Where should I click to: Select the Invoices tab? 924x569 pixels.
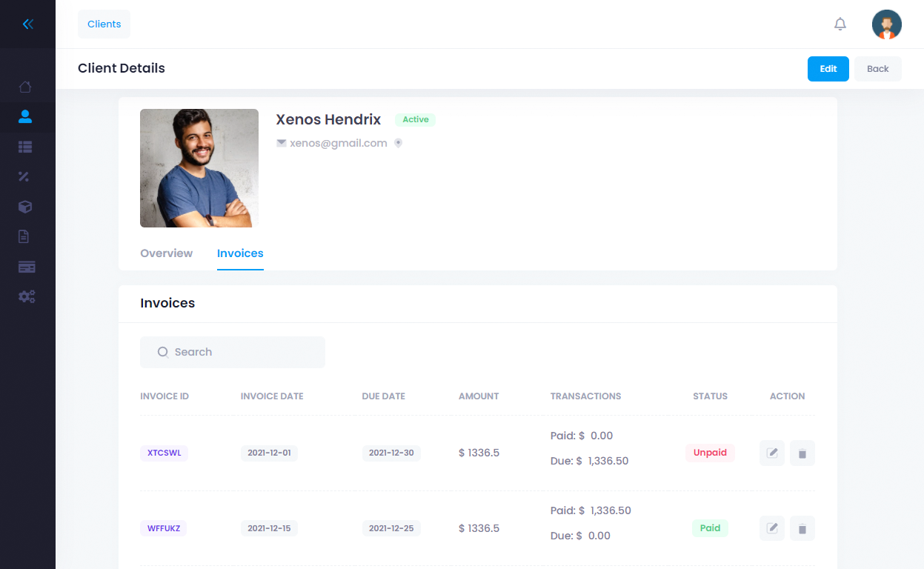(240, 253)
